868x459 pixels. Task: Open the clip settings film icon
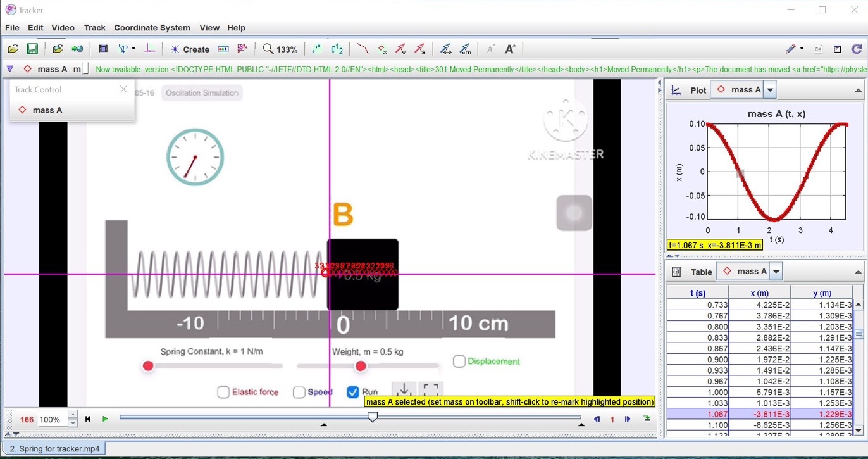103,49
